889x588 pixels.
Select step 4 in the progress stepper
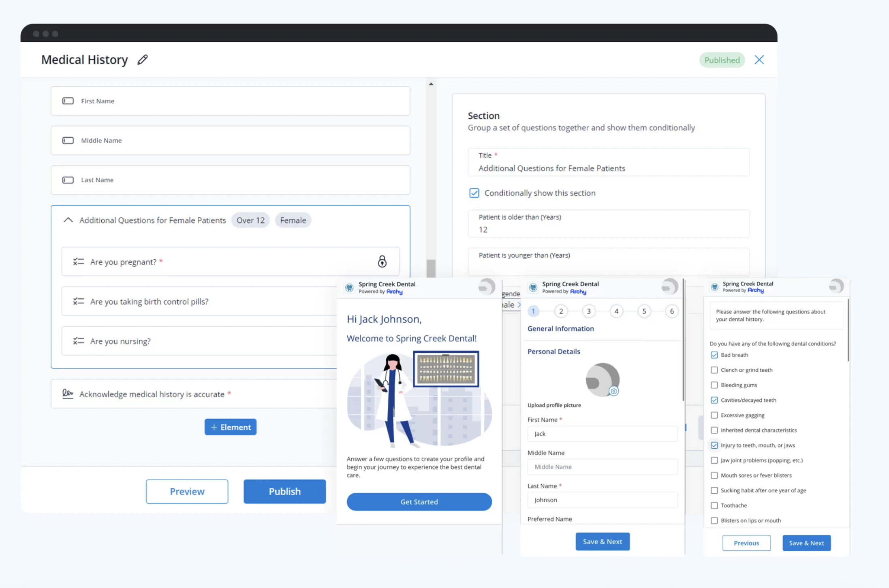616,311
